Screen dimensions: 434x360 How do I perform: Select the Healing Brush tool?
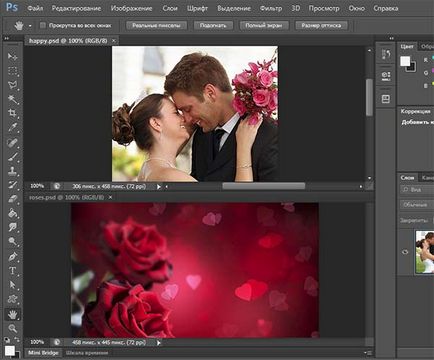[12, 142]
